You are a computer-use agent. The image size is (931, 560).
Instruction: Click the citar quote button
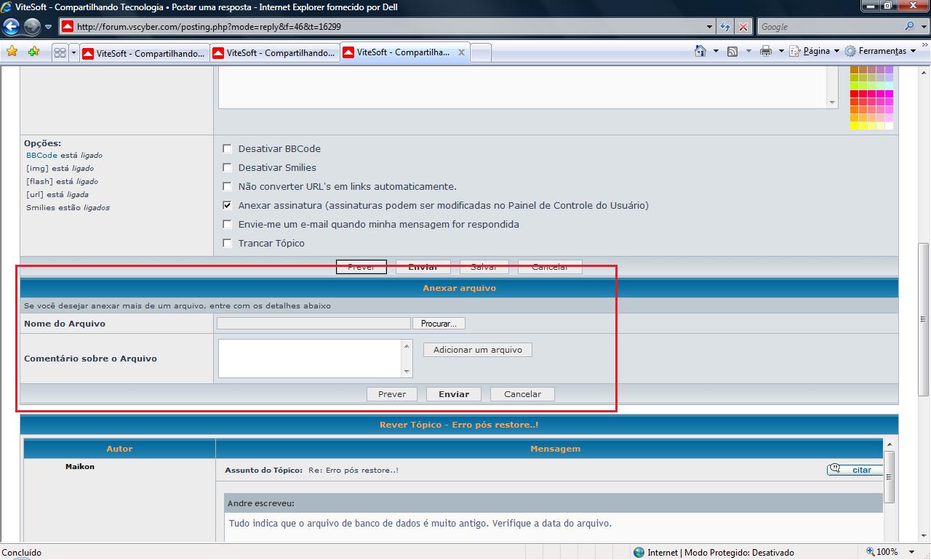855,470
